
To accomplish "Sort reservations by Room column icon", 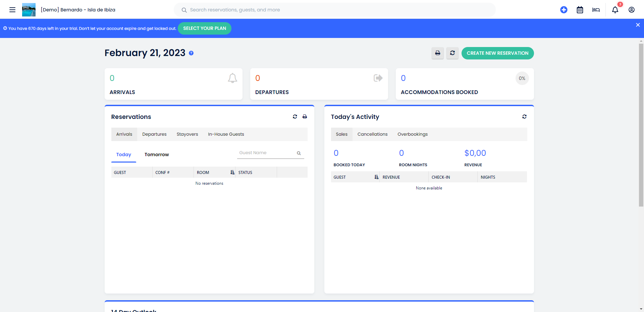I will 232,172.
